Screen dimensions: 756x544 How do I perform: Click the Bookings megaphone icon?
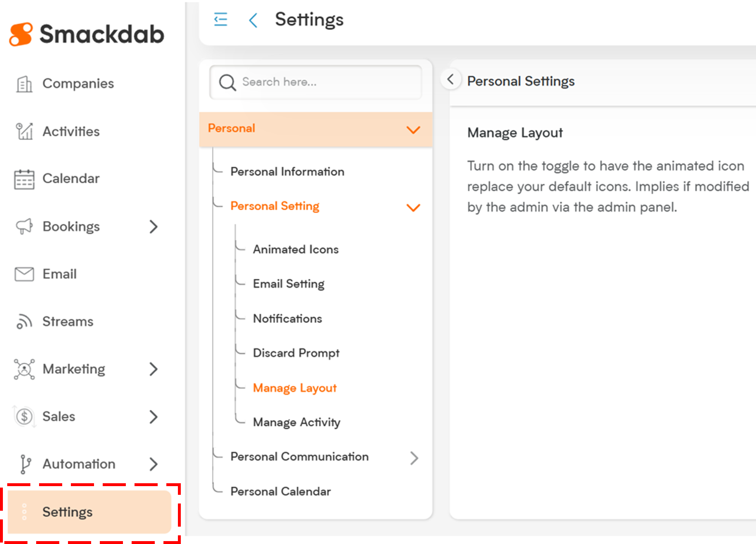coord(24,226)
